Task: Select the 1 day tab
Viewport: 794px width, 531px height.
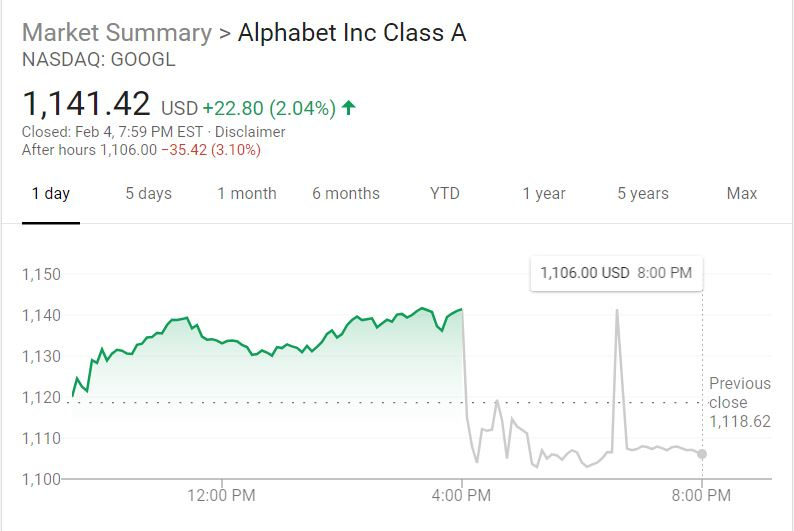Action: pyautogui.click(x=51, y=194)
